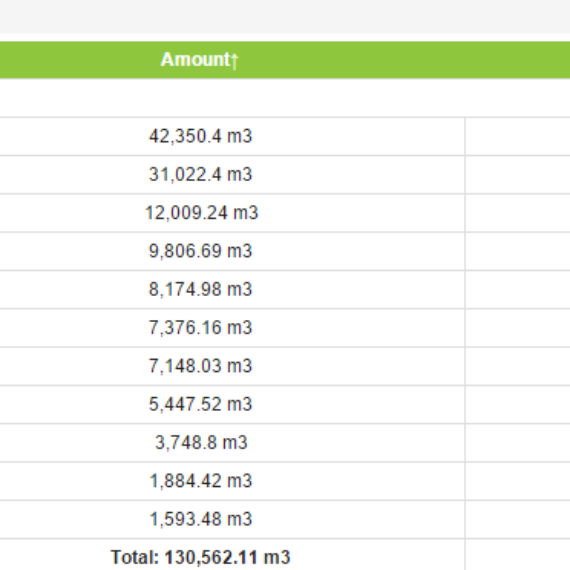Select empty cell right of 42,350.4 m3
Screen dimensions: 570x570
tap(518, 136)
